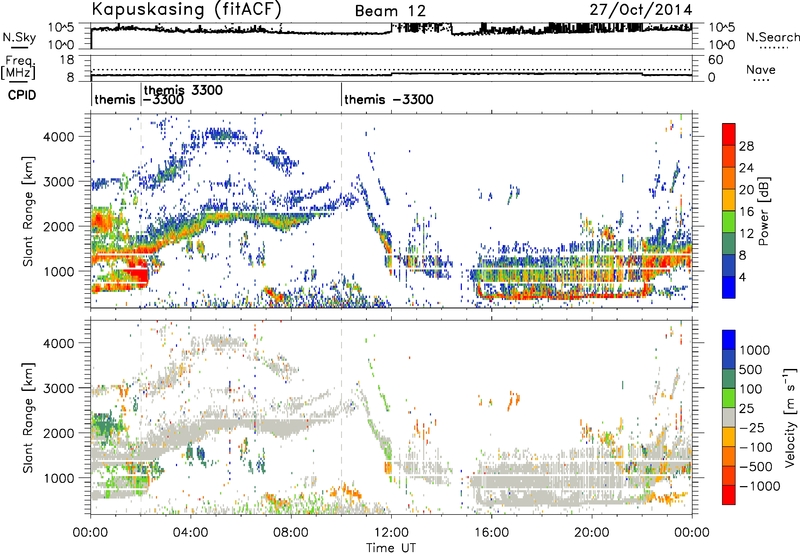Click the 16:00 time axis label
This screenshot has width=800, height=554.
click(x=491, y=533)
